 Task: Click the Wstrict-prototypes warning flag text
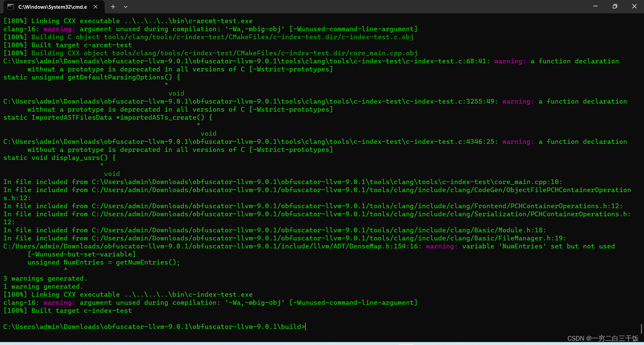point(290,69)
